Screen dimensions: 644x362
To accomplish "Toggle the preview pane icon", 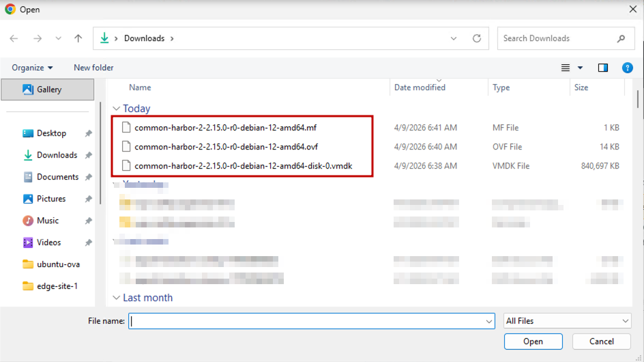I will click(602, 68).
